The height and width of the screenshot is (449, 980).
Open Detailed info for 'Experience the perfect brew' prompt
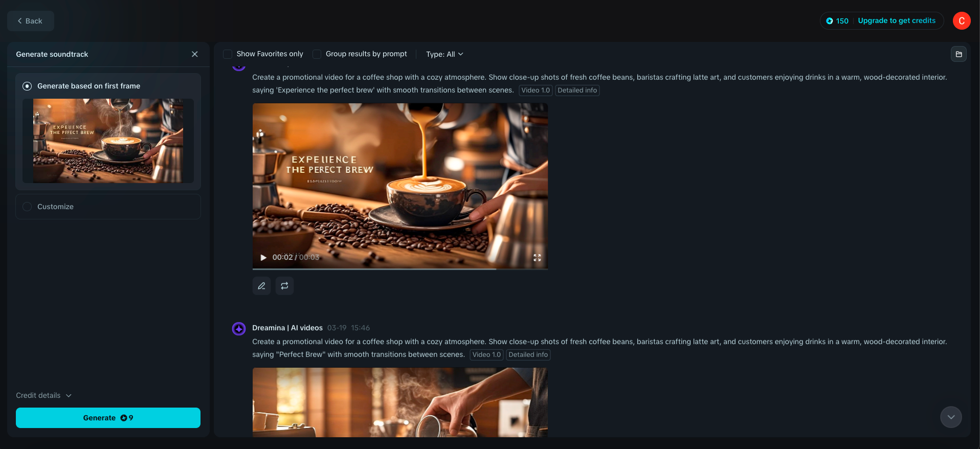pyautogui.click(x=577, y=91)
